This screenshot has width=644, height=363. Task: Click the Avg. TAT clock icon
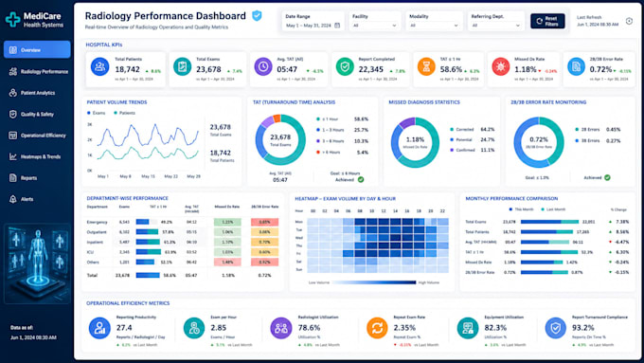click(x=263, y=66)
